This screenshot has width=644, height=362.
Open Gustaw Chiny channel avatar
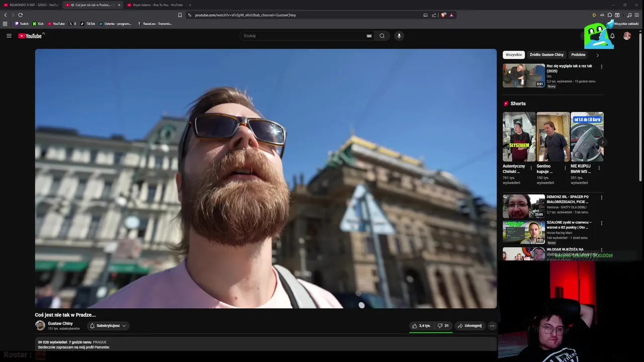coord(40,326)
